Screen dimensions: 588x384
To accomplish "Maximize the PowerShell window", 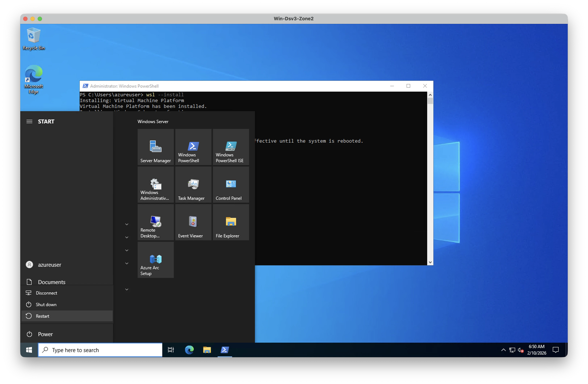I will tap(408, 86).
